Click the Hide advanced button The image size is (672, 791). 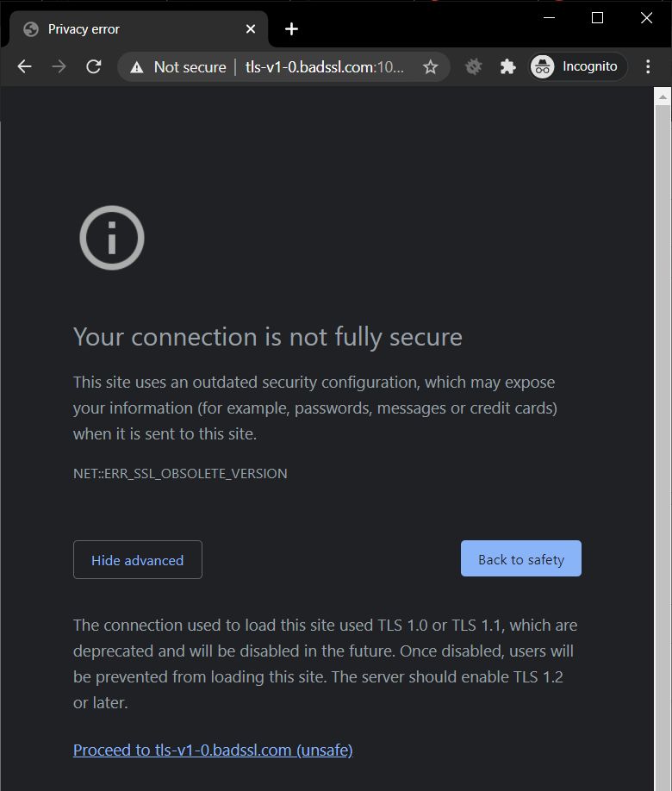click(138, 560)
